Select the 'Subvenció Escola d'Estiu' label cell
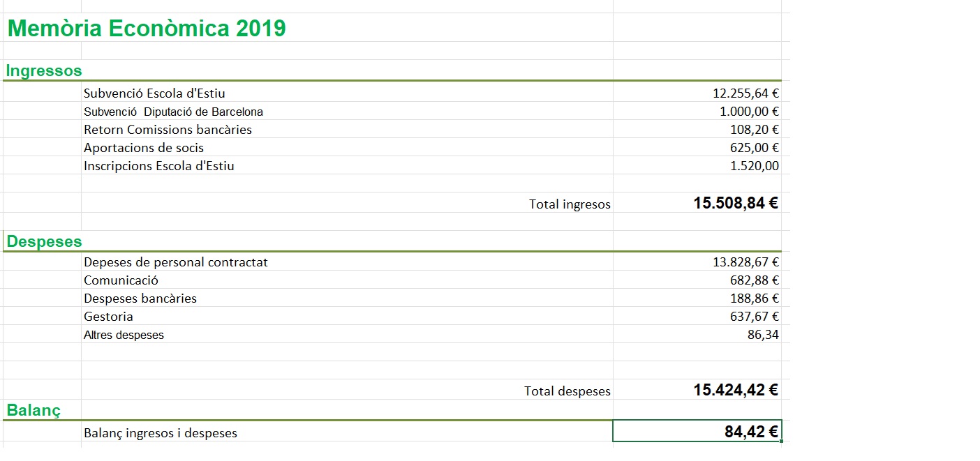Screen dimensions: 980x461 (154, 93)
